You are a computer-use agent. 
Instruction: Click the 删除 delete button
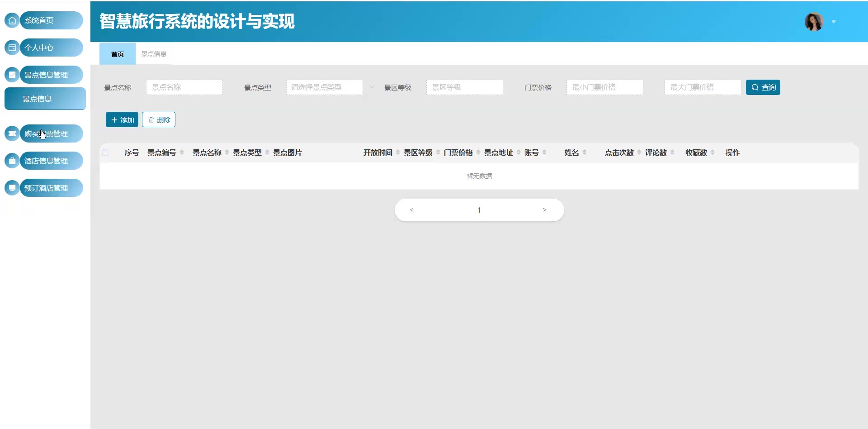click(x=159, y=119)
